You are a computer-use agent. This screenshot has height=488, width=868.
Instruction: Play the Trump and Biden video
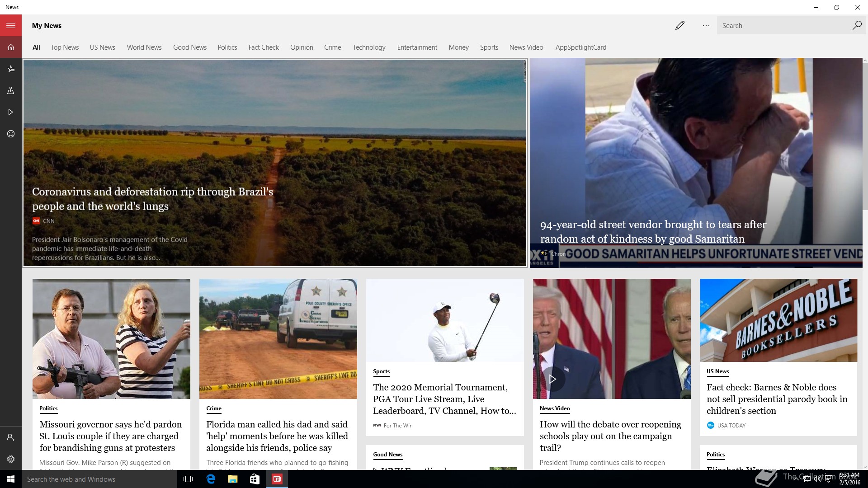(x=552, y=379)
